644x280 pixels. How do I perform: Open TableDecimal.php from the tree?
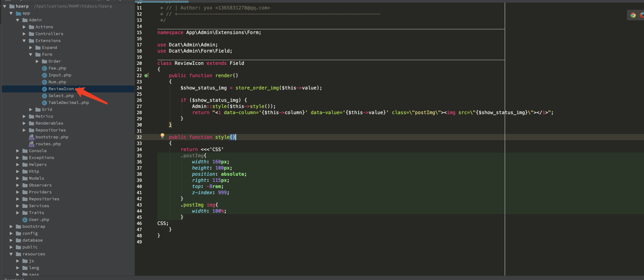click(x=69, y=103)
